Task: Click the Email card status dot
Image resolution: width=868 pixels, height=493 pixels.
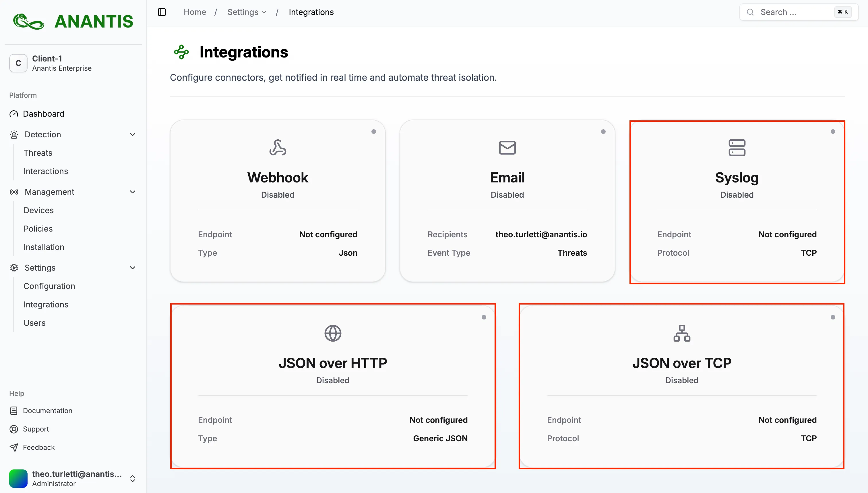Action: 603,132
